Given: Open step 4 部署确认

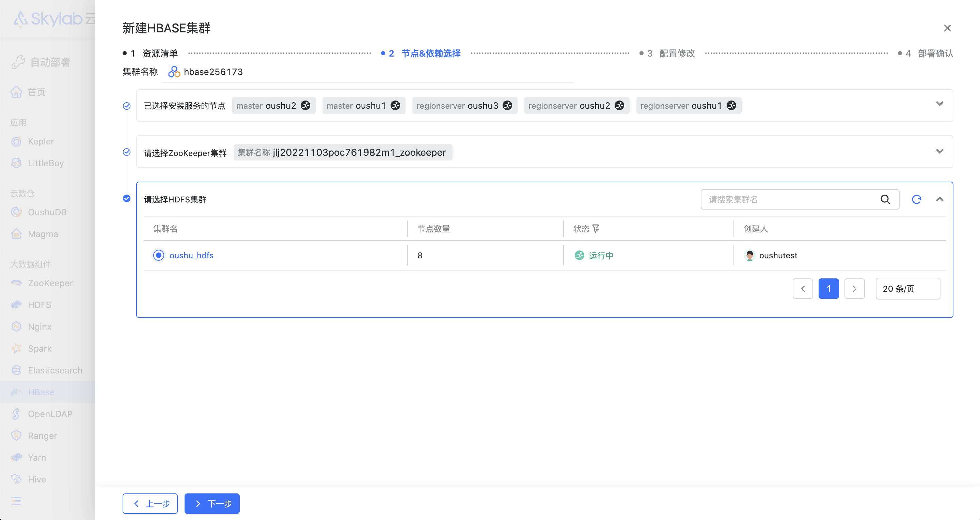Looking at the screenshot, I should click(926, 53).
